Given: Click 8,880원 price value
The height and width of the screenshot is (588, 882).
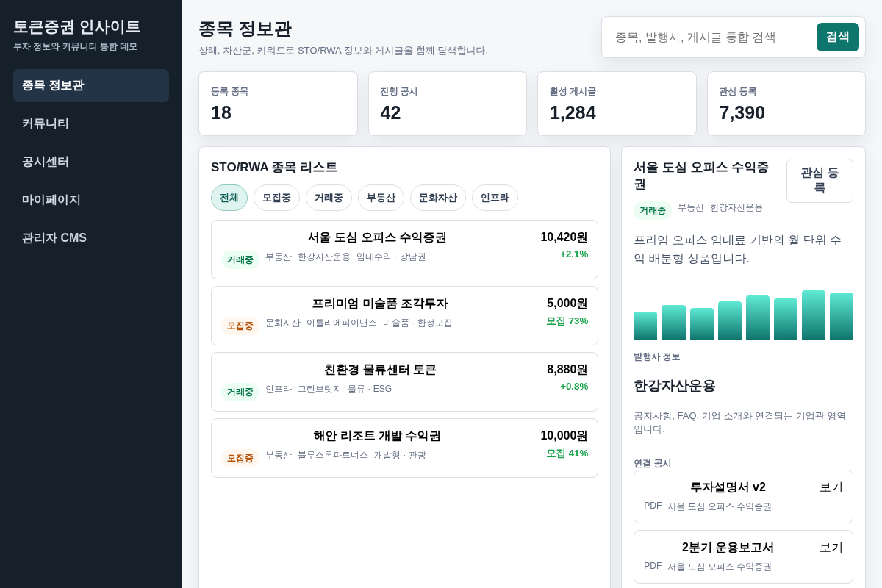Looking at the screenshot, I should [567, 370].
